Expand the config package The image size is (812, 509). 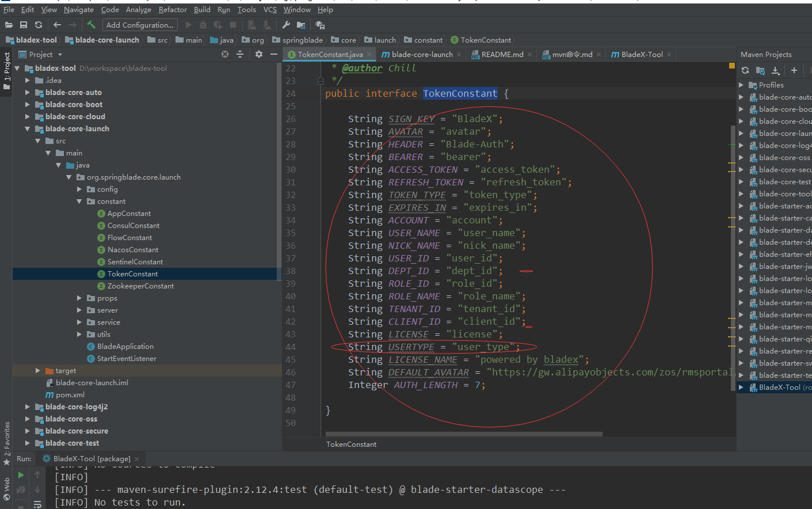tap(79, 189)
